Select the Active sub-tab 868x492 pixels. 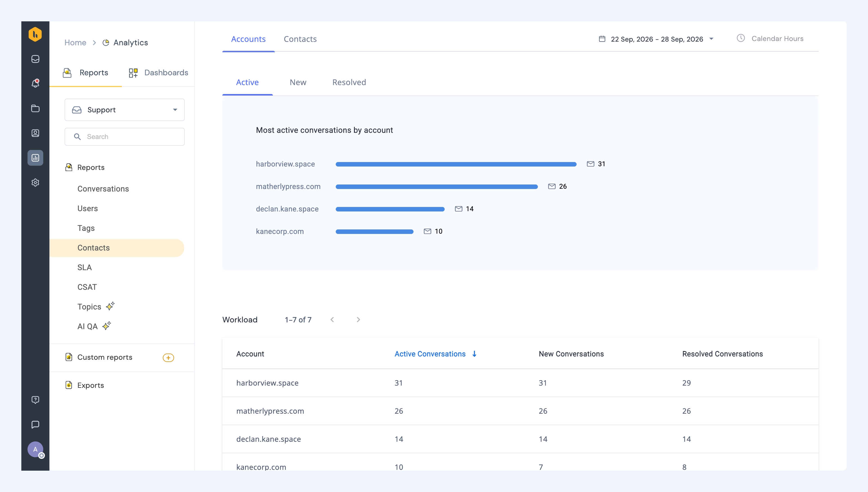point(247,82)
